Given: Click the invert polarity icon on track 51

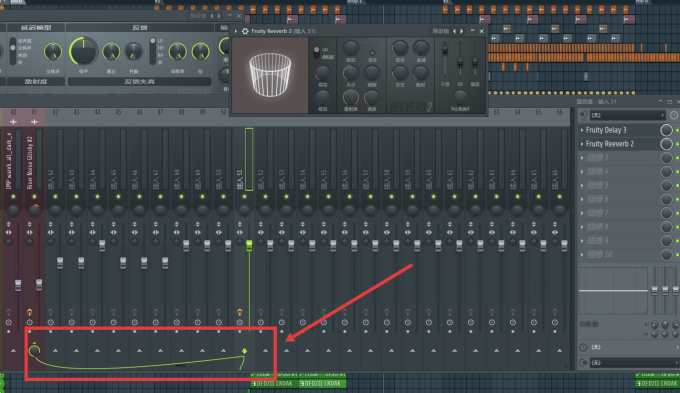Looking at the screenshot, I should (239, 224).
